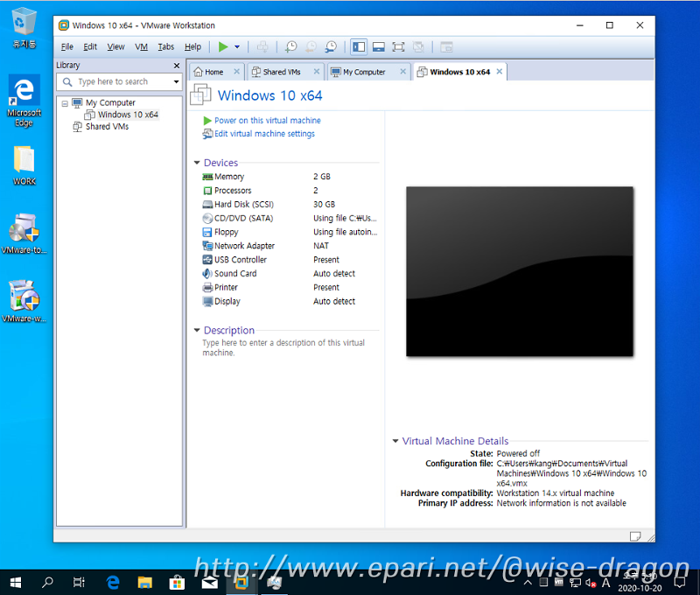
Task: Close the Windows 10 x64 tab
Action: [x=499, y=72]
